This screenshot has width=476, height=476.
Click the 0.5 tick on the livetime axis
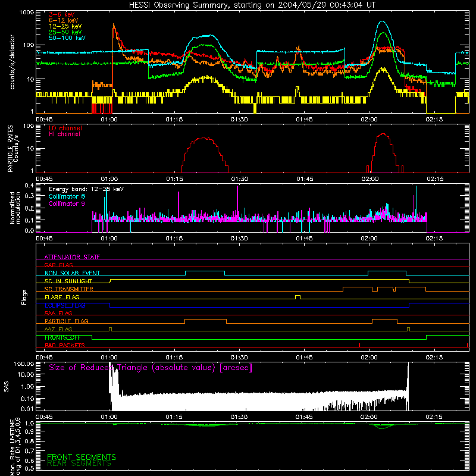point(29,468)
